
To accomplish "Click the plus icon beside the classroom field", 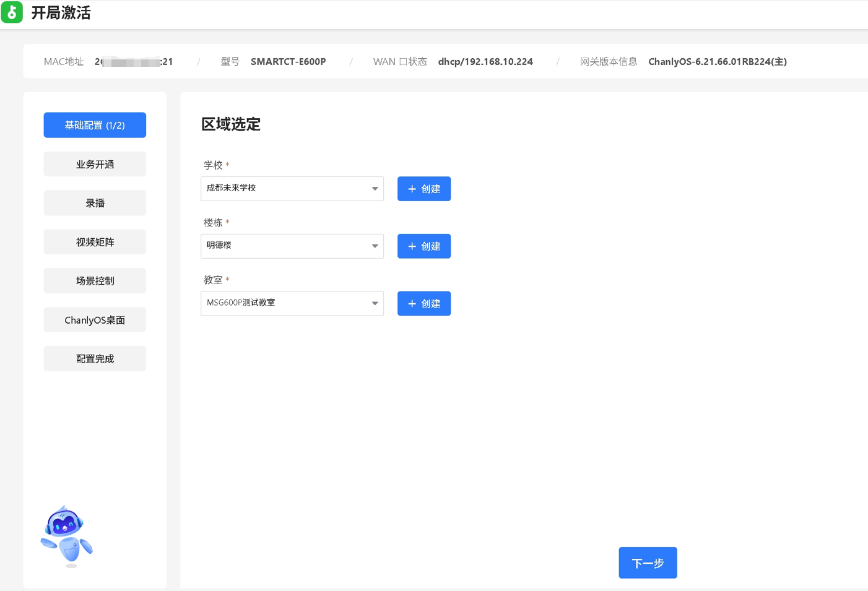I will [412, 304].
